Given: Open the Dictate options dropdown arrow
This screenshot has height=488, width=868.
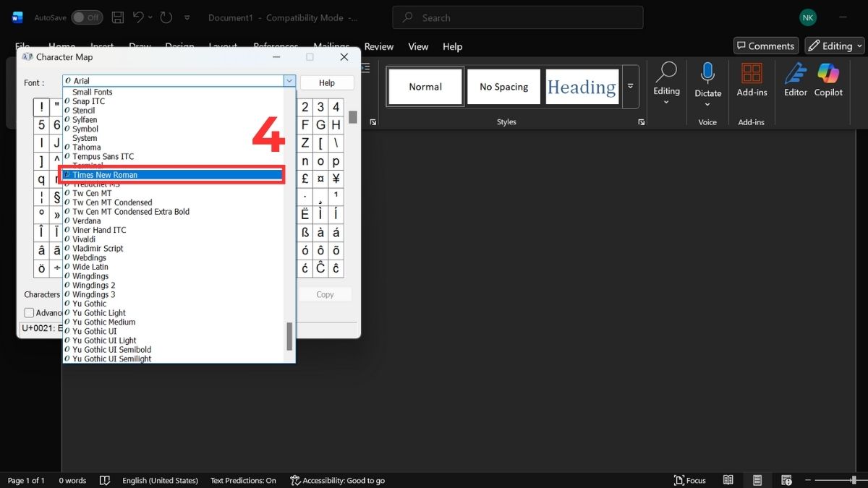Looking at the screenshot, I should pos(707,103).
